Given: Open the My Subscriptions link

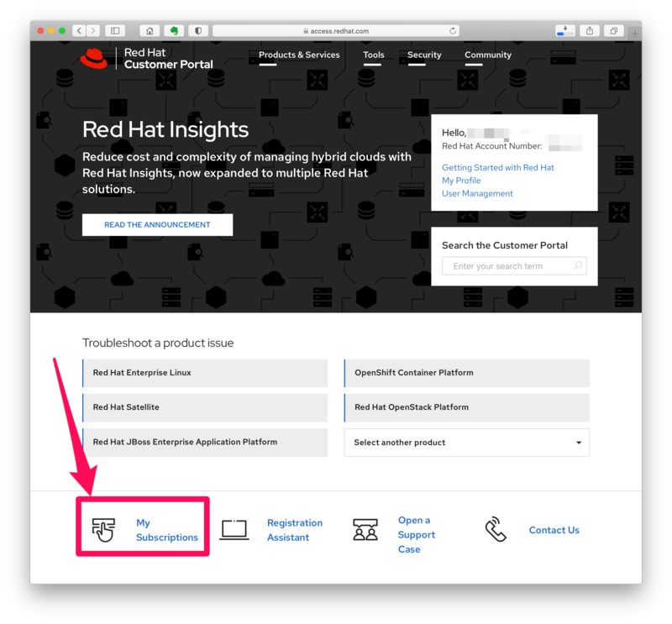Looking at the screenshot, I should (167, 530).
